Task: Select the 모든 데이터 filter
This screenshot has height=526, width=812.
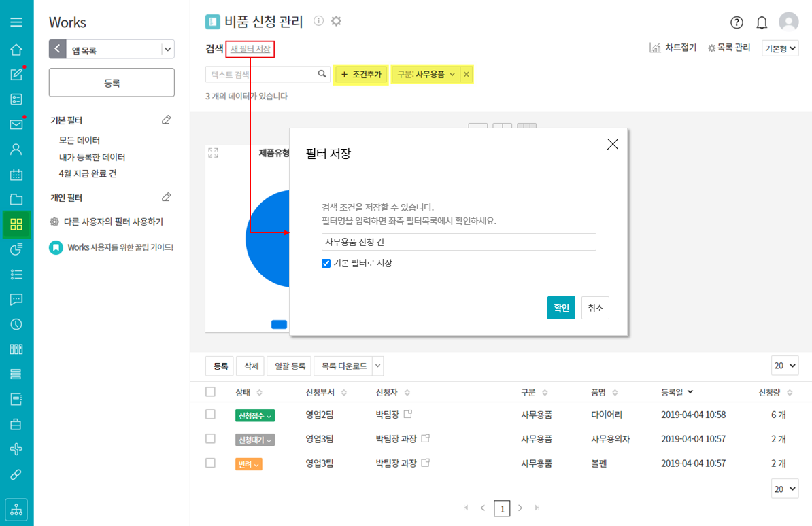Action: click(x=80, y=141)
